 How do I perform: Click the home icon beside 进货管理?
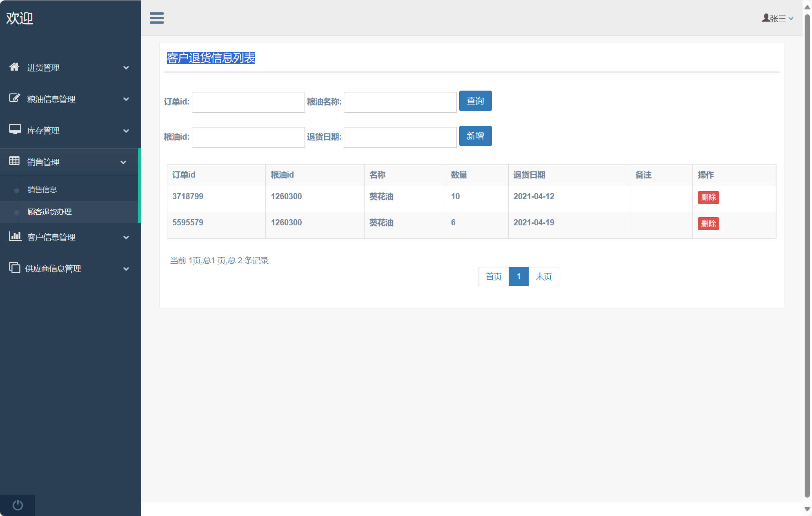(14, 67)
